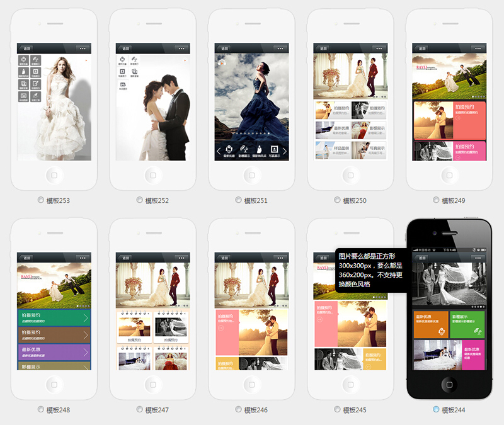The width and height of the screenshot is (504, 425).
Task: Open the three-dot menu in template 251
Action: pos(280,48)
